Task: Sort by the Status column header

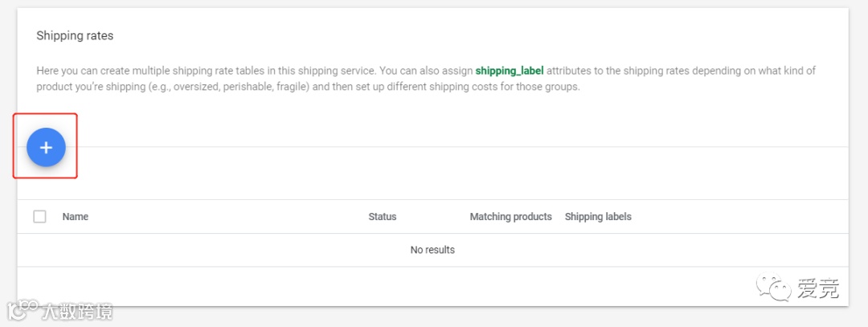Action: pos(382,216)
